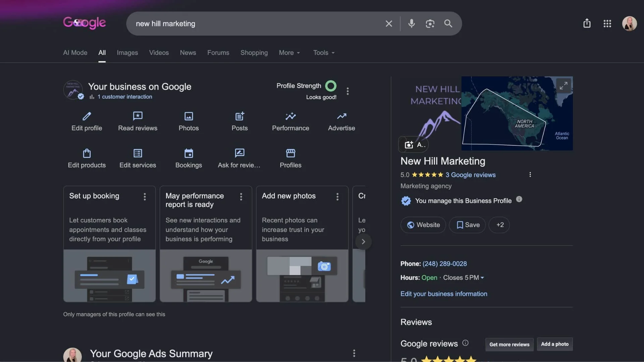644x362 pixels.
Task: Open the share icon at top right
Action: click(x=587, y=23)
